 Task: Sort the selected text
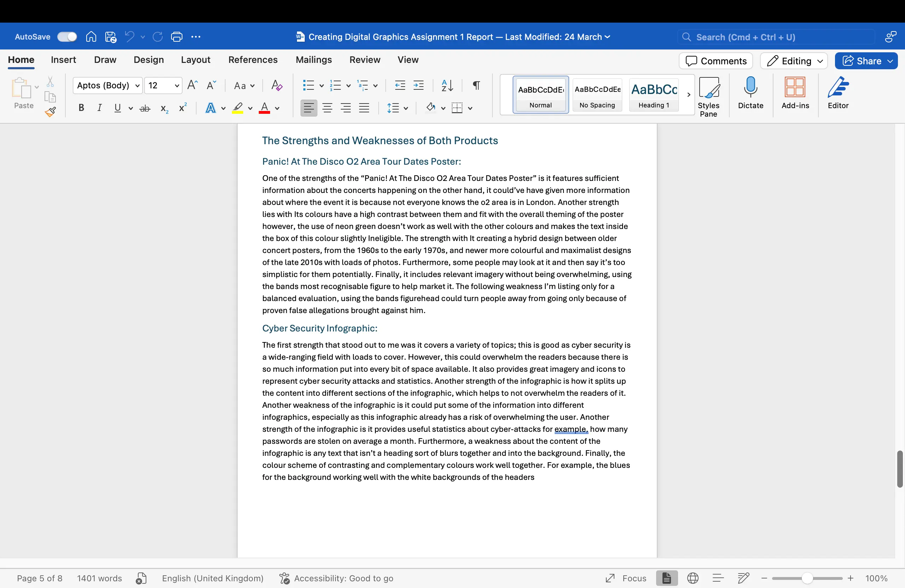pos(447,86)
